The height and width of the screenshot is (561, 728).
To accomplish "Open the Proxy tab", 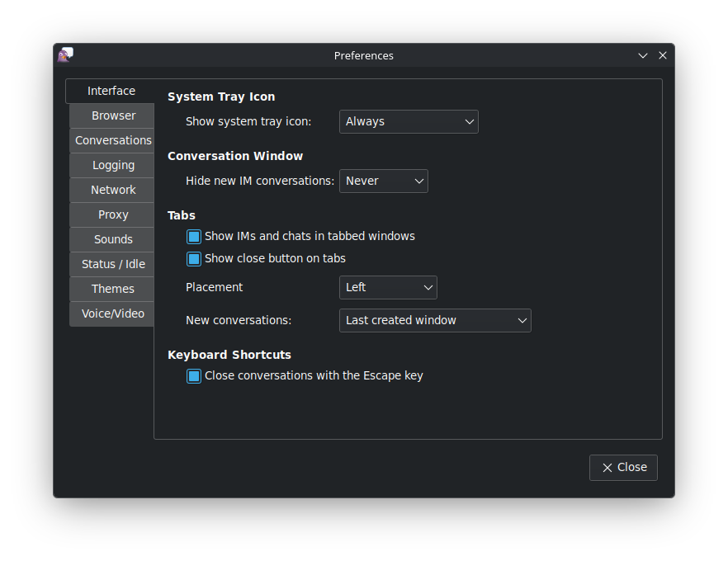I will pyautogui.click(x=112, y=214).
